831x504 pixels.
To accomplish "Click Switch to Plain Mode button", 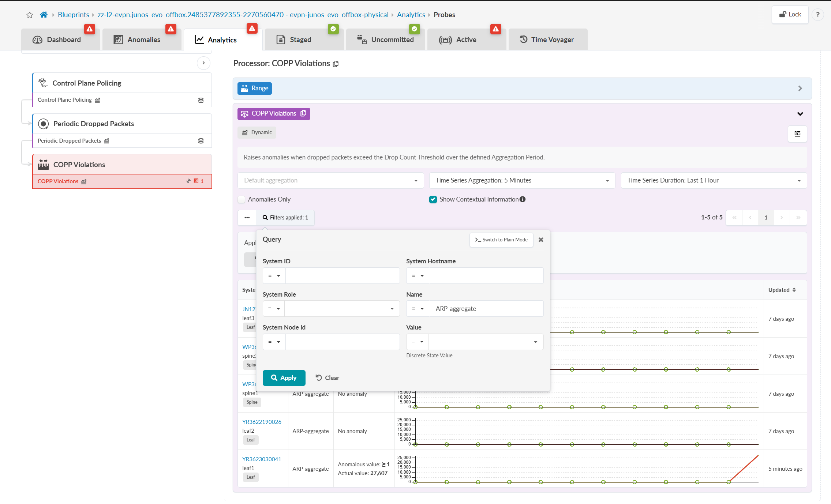I will click(501, 240).
